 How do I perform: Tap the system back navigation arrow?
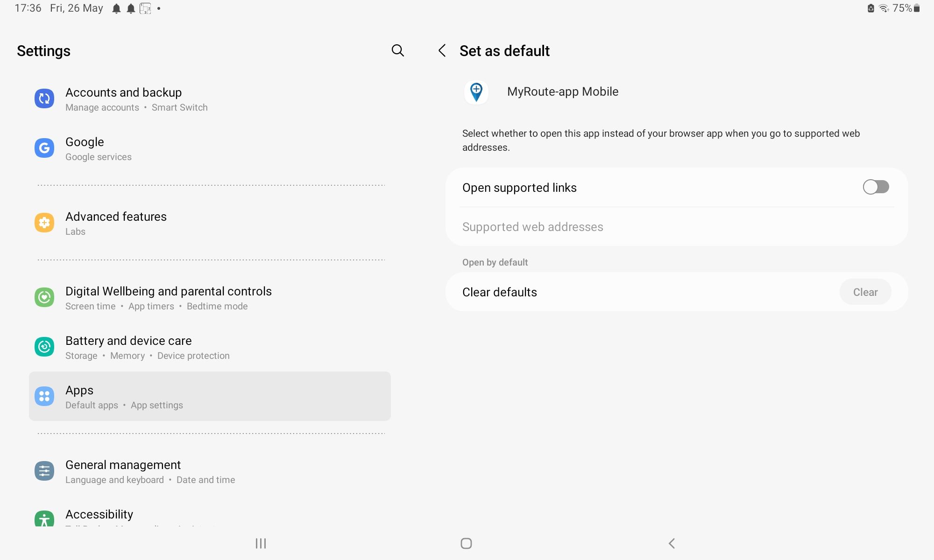point(672,543)
